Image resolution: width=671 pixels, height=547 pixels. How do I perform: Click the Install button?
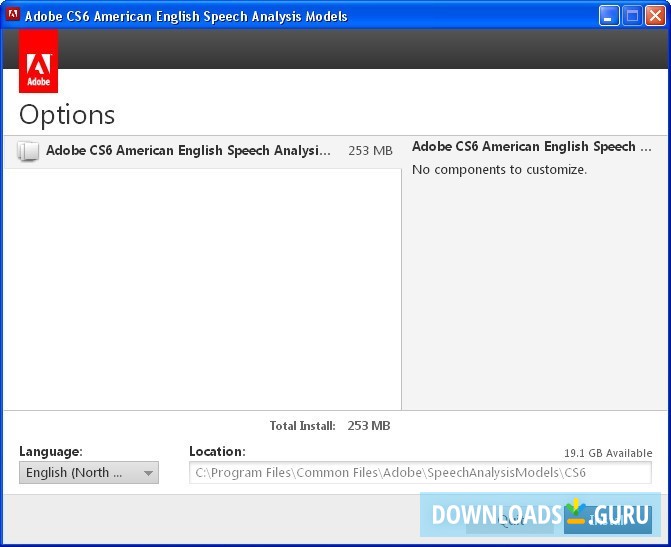click(x=608, y=520)
